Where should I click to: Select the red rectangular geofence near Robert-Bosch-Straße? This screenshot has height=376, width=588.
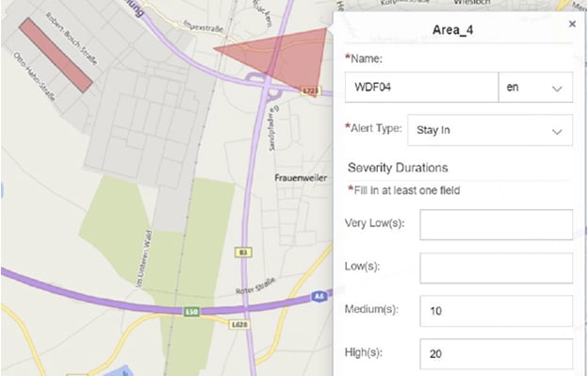pos(56,55)
